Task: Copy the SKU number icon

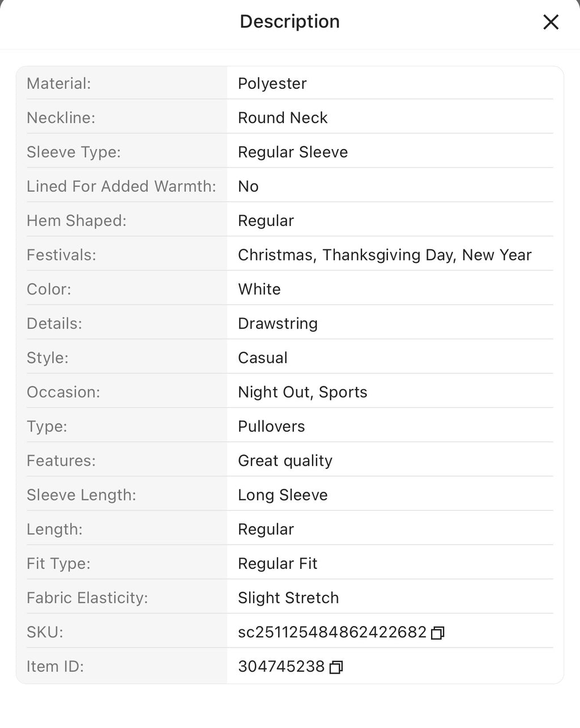Action: 437,633
